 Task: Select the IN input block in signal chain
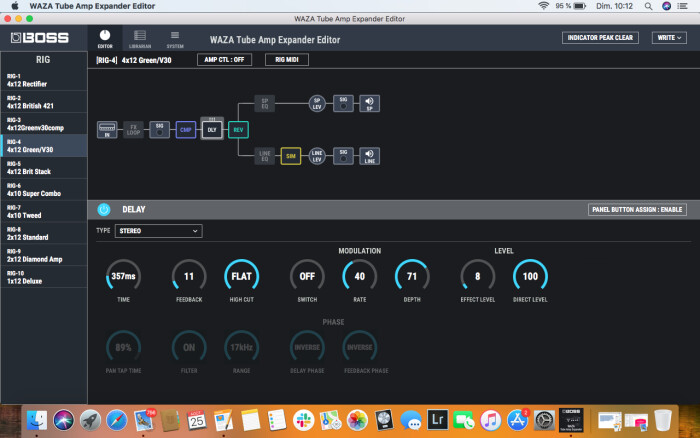(x=107, y=130)
